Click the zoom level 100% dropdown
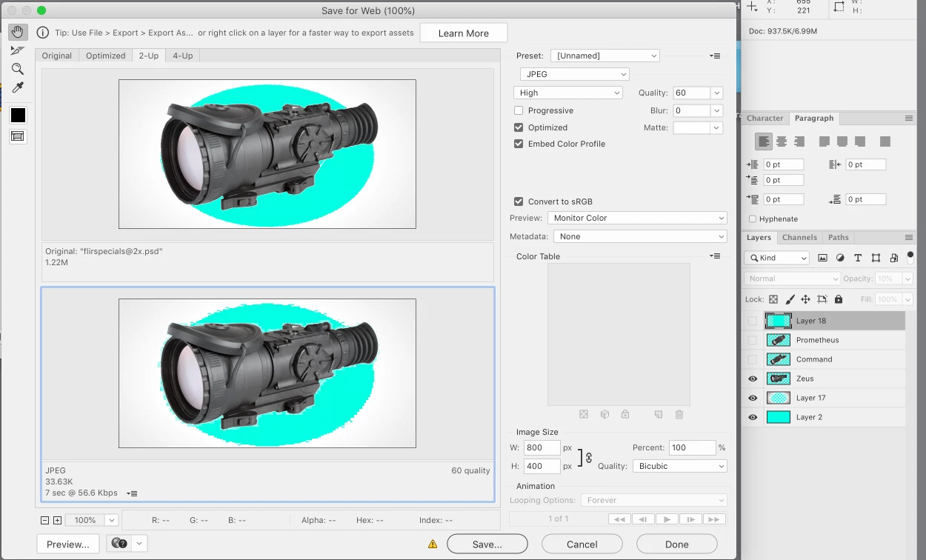The image size is (926, 560). tap(91, 521)
